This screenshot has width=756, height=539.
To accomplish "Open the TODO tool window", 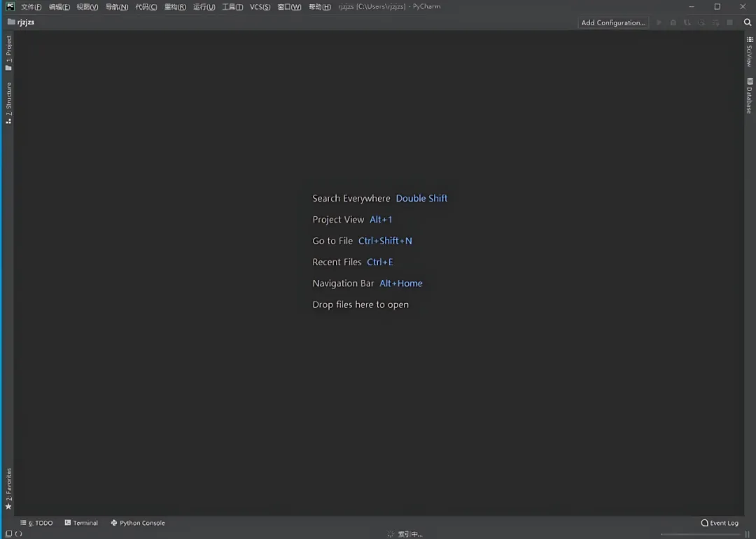I will [x=36, y=523].
